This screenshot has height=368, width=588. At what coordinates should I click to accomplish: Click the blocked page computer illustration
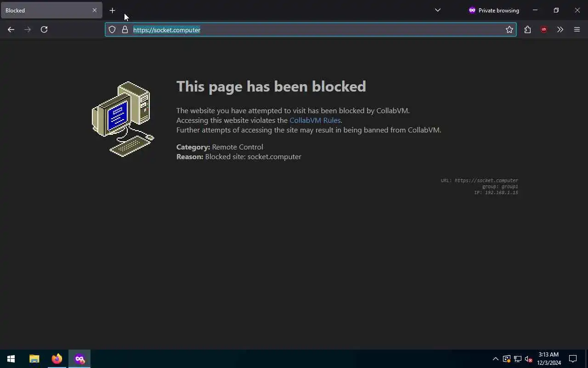(x=123, y=119)
